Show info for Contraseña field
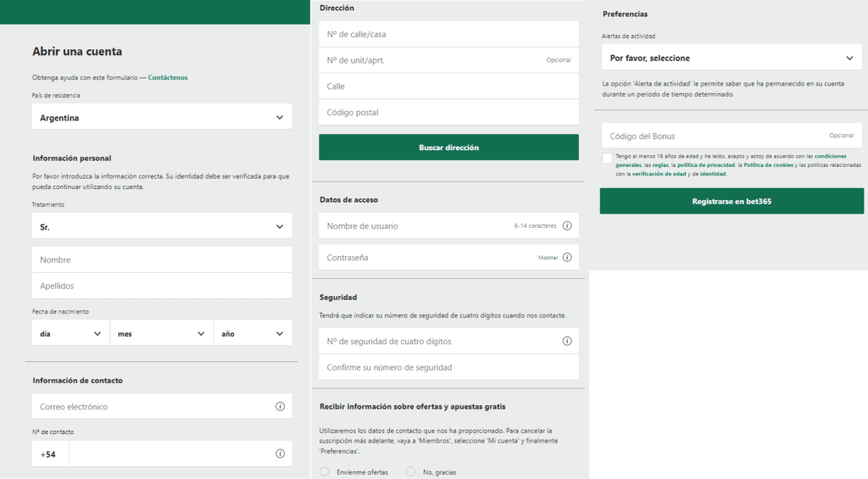 (x=567, y=257)
